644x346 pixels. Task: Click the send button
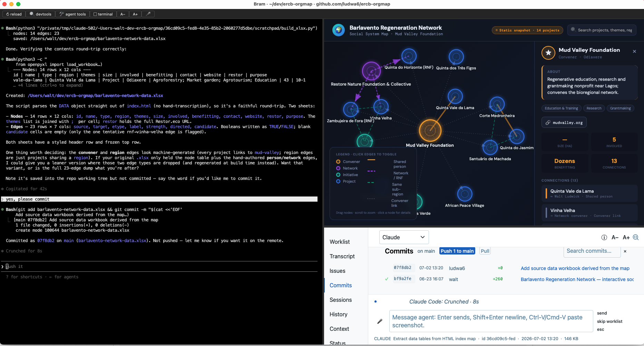[x=602, y=313]
